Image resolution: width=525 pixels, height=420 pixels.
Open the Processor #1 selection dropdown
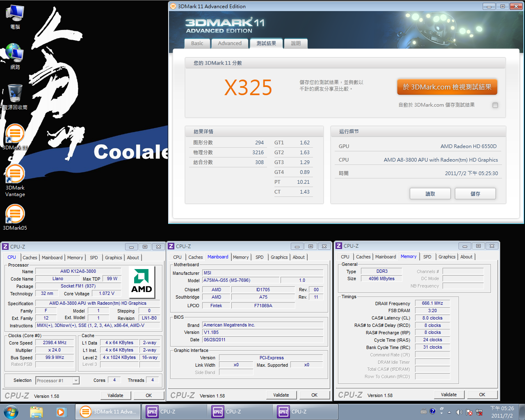[x=57, y=381]
